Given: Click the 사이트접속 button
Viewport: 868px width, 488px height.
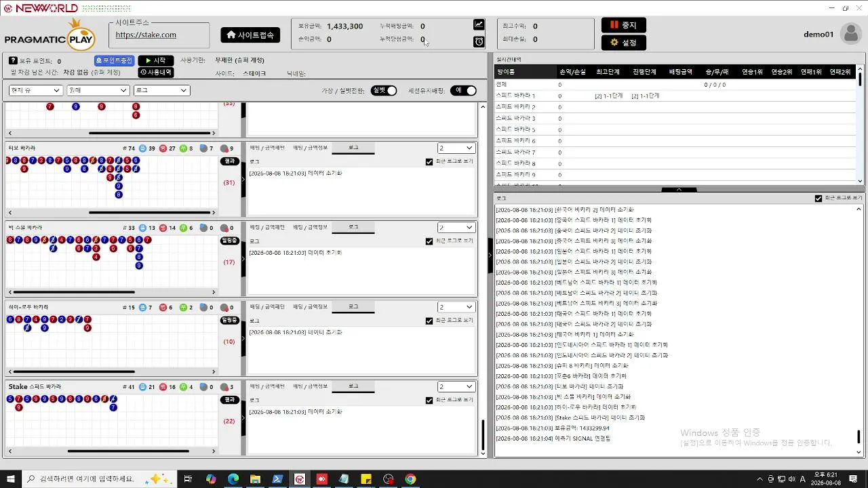Looking at the screenshot, I should point(250,35).
